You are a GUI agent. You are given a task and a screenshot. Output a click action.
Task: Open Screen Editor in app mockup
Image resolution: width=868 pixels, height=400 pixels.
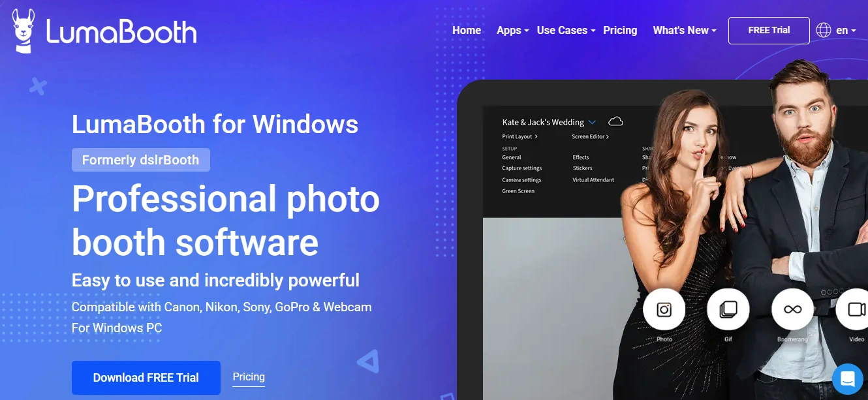coord(590,136)
